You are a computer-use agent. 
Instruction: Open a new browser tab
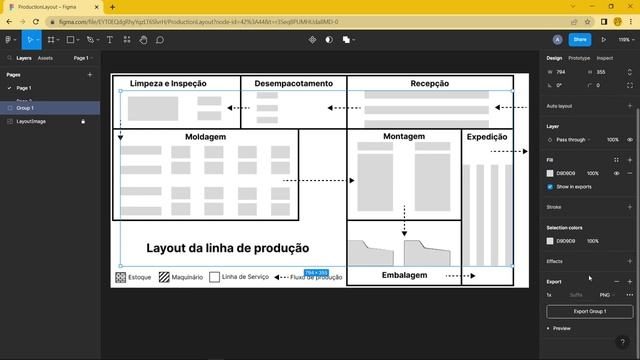(112, 7)
